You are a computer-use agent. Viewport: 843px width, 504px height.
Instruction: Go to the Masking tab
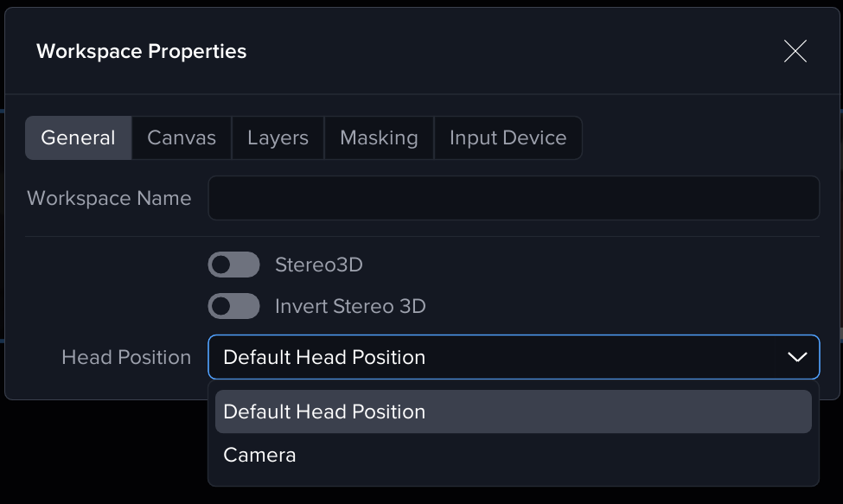pos(379,138)
